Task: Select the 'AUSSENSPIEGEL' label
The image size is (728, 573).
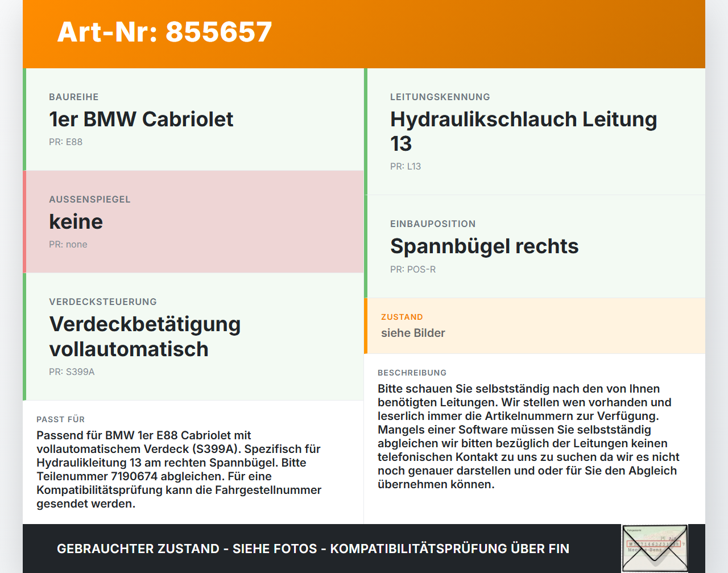Action: (x=90, y=199)
